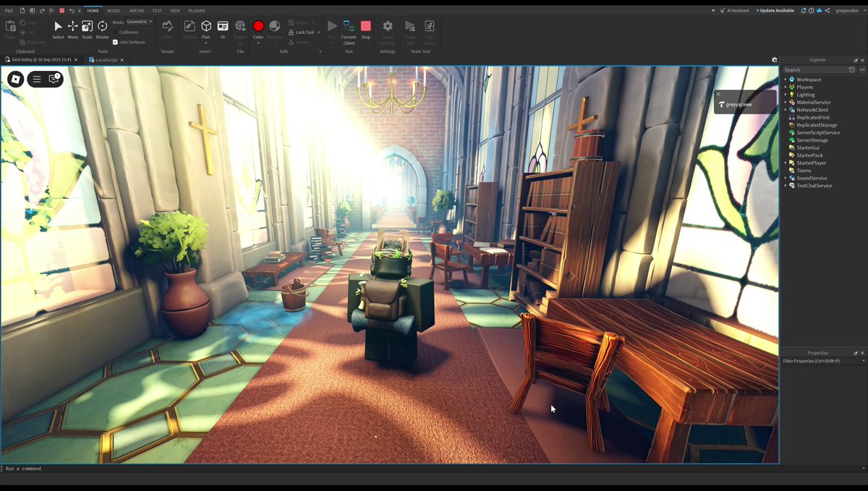Switch to the TEST ribbon tab
Image resolution: width=868 pixels, height=491 pixels.
tap(157, 11)
